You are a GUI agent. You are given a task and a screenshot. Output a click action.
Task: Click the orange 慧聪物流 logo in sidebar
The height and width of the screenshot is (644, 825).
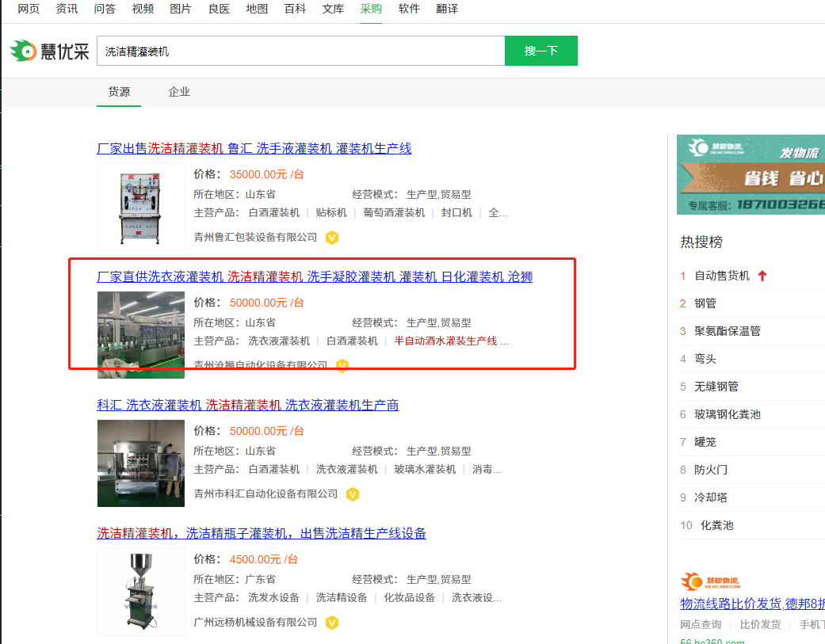710,581
